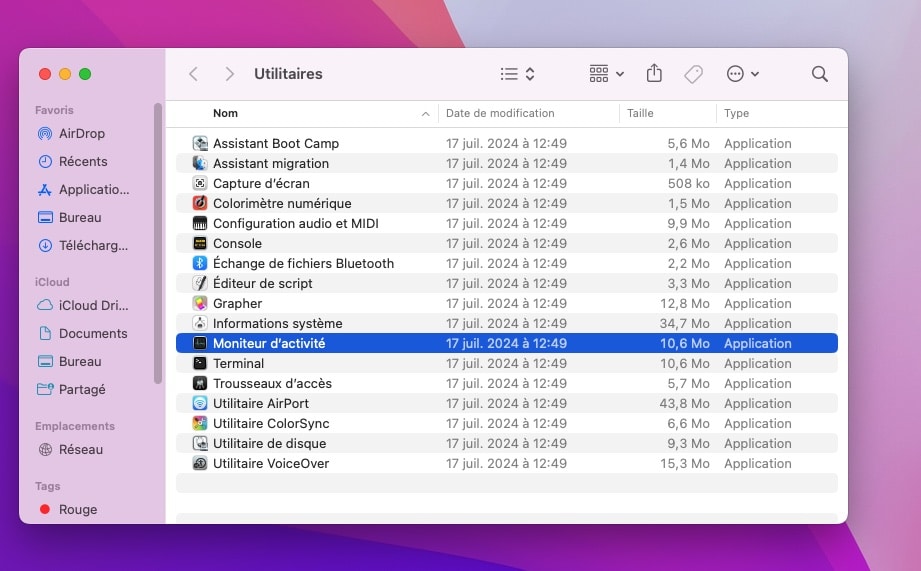Image resolution: width=921 pixels, height=571 pixels.
Task: Click Assistant Boot Camp modification date
Action: coord(506,143)
